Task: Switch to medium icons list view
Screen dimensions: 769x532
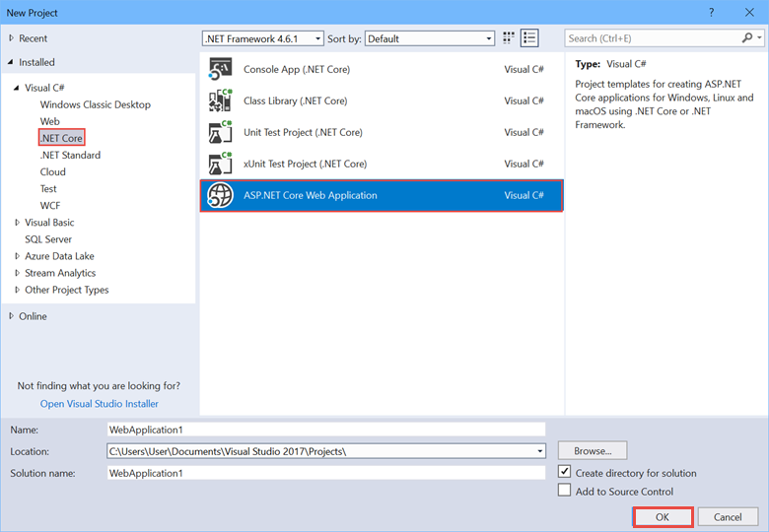Action: click(529, 38)
